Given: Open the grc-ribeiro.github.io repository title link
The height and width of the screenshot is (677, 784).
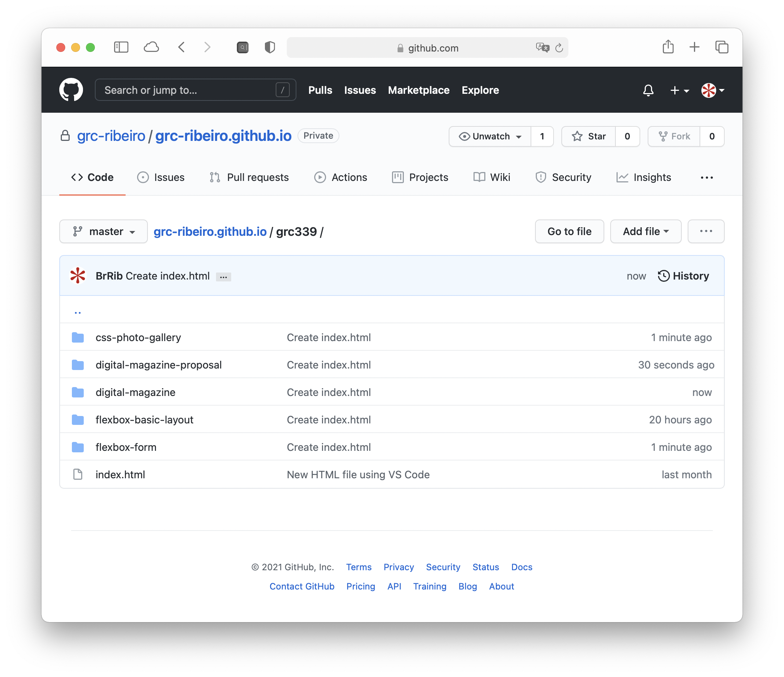Looking at the screenshot, I should pyautogui.click(x=223, y=136).
